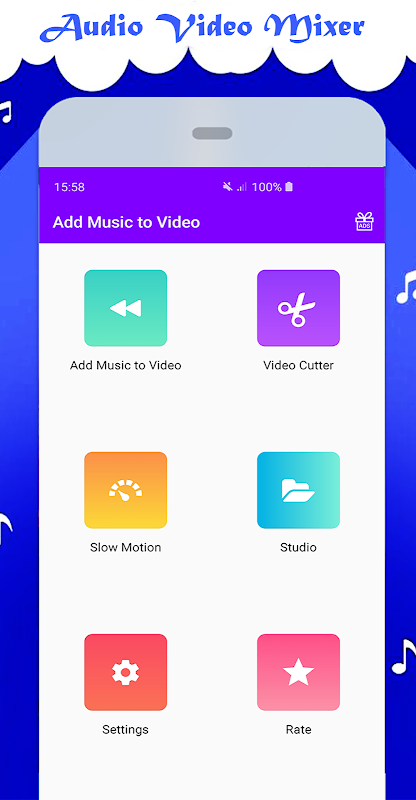The width and height of the screenshot is (416, 800).
Task: Tap the ADS gift box icon
Action: 364,222
